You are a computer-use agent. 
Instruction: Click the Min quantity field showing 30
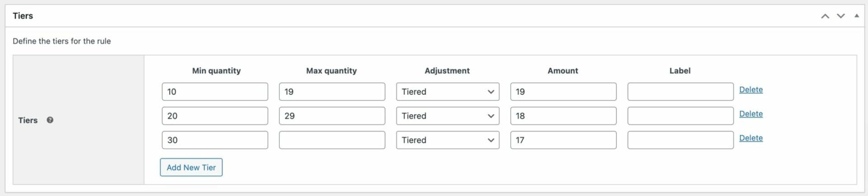(215, 140)
